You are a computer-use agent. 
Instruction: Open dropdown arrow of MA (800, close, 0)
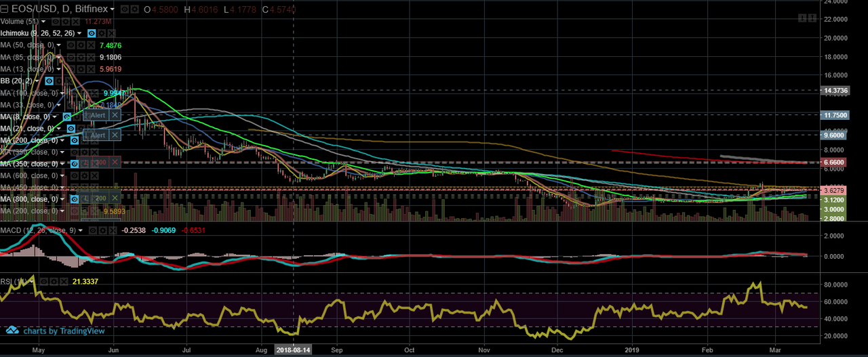62,199
